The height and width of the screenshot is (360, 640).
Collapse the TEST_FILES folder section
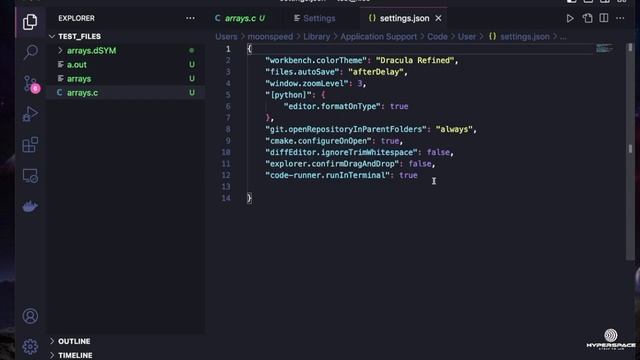79,36
